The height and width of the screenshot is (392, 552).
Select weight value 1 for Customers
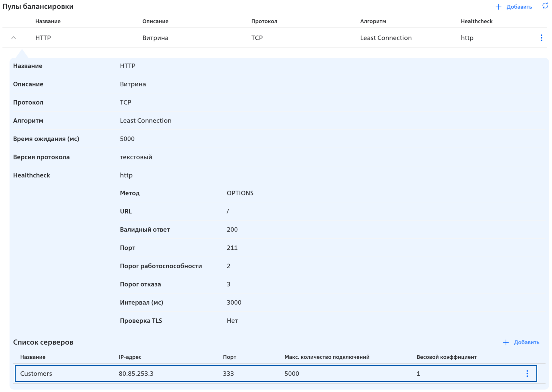418,373
